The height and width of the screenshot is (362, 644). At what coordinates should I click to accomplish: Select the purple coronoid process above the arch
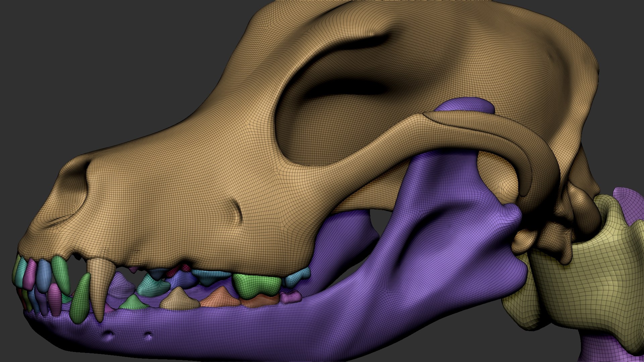466,105
